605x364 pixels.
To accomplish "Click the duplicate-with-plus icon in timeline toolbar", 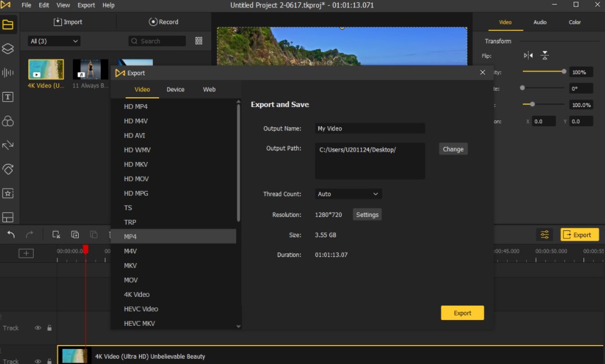I will (75, 234).
